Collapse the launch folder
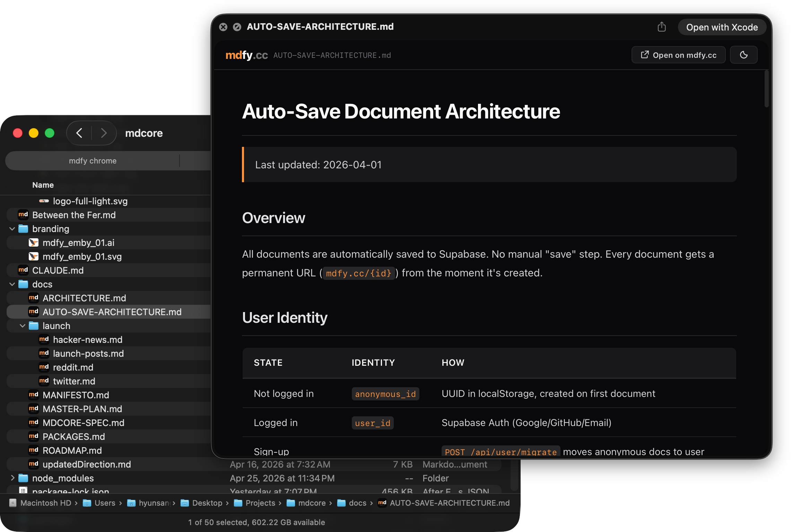Viewport: 792px width, 532px height. (x=23, y=326)
